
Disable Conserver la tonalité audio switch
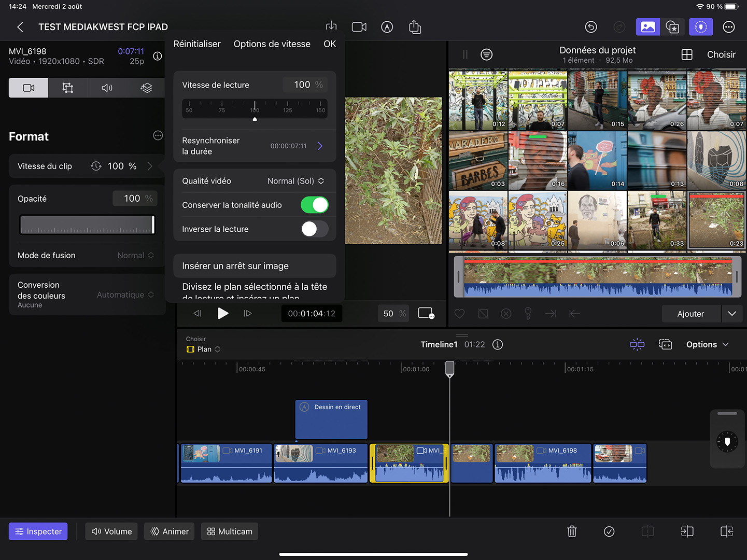tap(314, 205)
